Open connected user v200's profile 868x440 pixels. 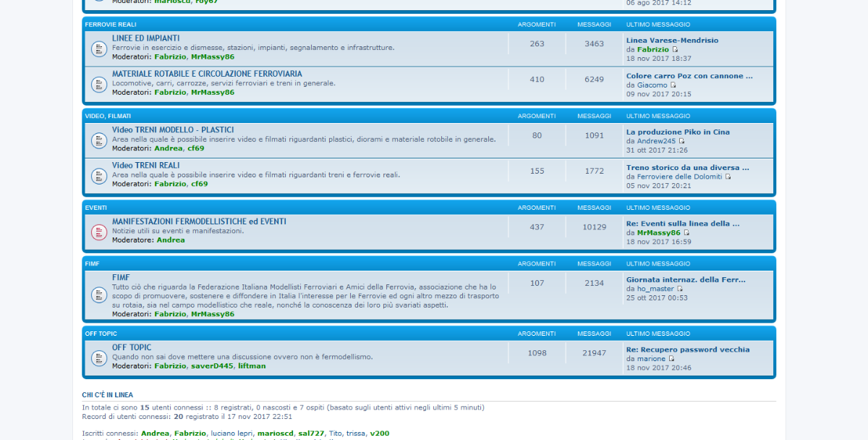click(379, 433)
